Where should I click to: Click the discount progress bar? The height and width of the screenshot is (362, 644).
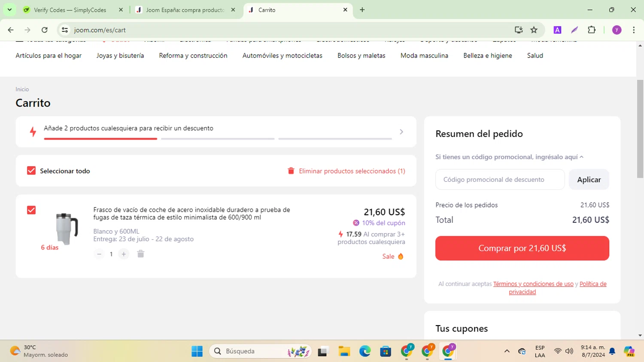tap(218, 139)
